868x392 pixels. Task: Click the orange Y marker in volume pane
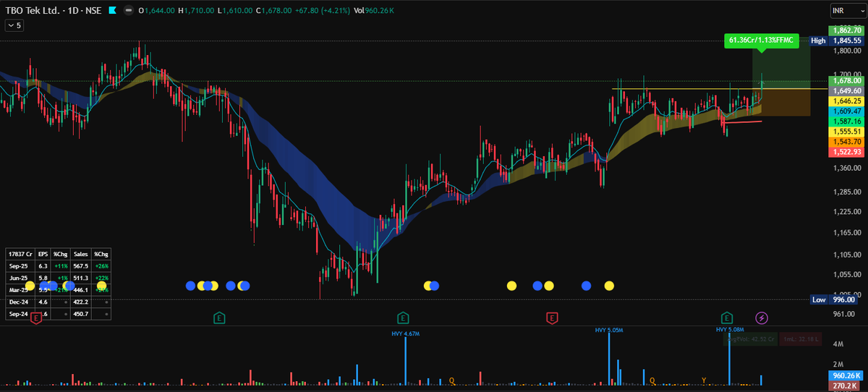[704, 379]
